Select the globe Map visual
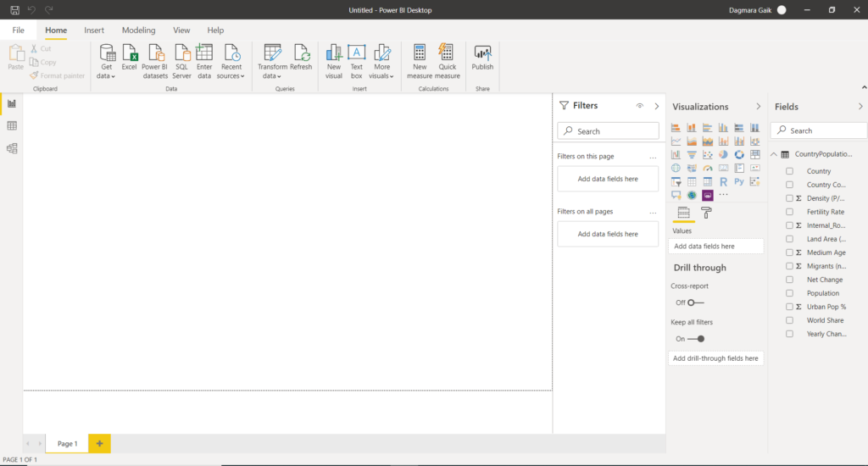The image size is (868, 466). click(x=676, y=168)
